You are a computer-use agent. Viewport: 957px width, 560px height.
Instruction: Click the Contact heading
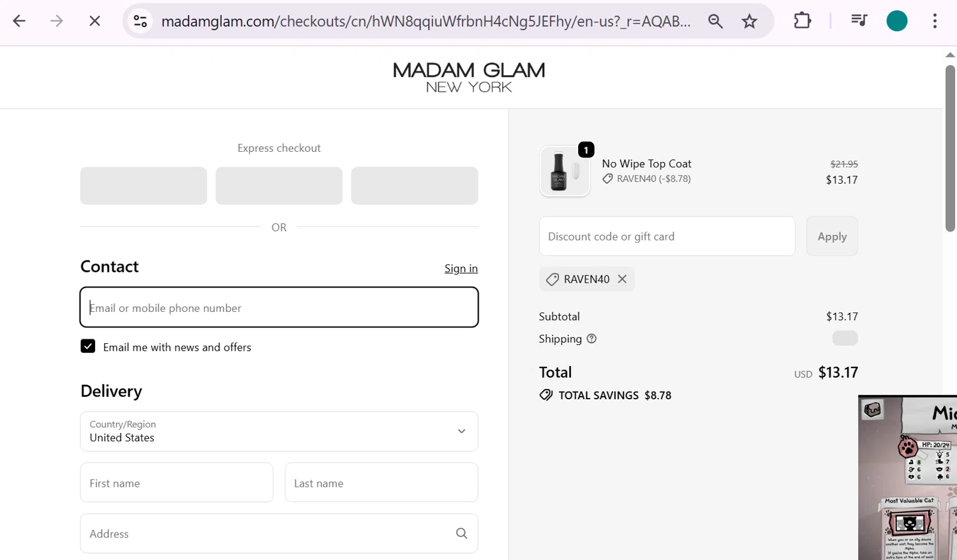click(109, 267)
